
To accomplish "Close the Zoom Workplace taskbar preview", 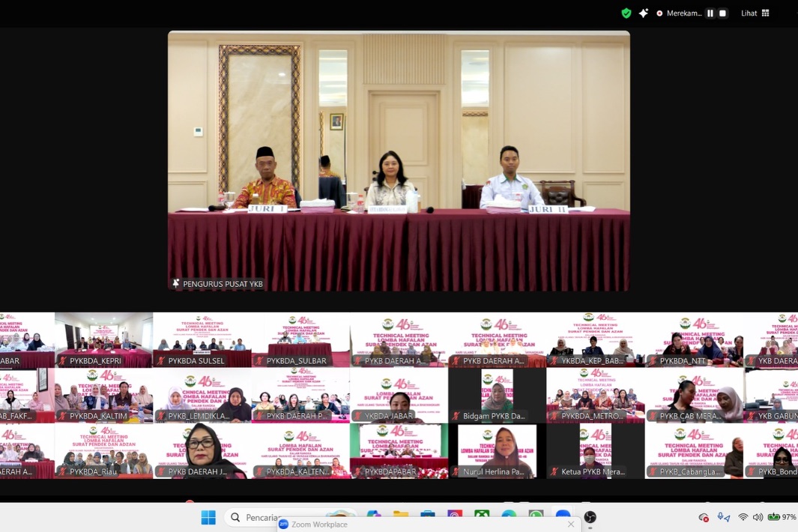I will point(571,525).
